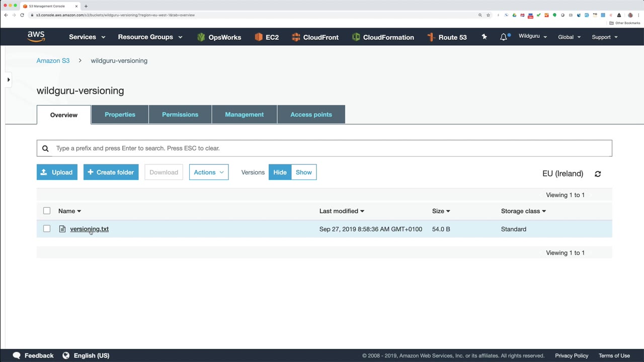Check the versioning.txt row checkbox

pyautogui.click(x=47, y=229)
